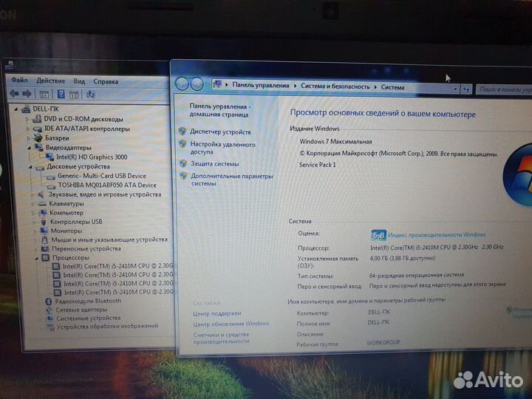This screenshot has width=532, height=399.
Task: Select the Сетевые адаптеры icon
Action: click(x=50, y=310)
